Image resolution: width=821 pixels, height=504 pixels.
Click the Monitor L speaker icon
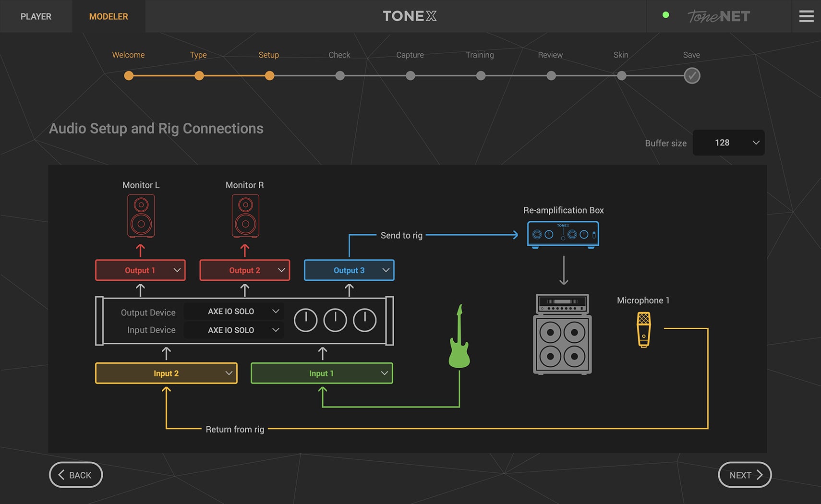point(140,216)
